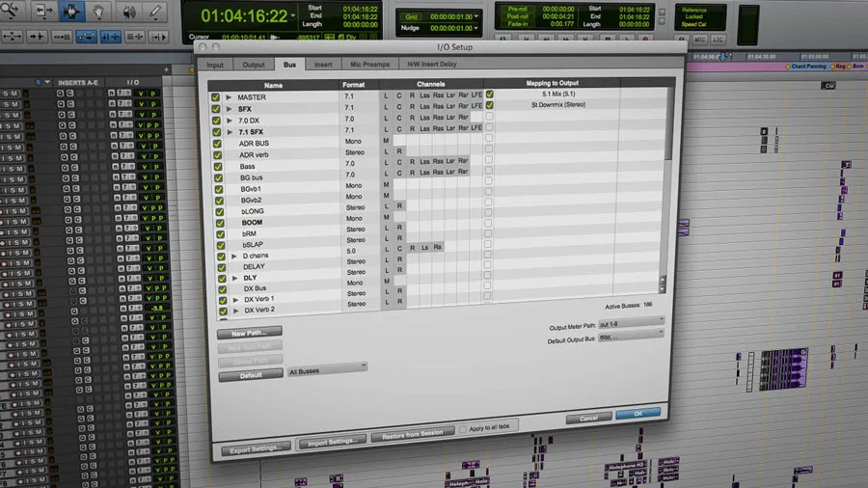The height and width of the screenshot is (488, 868).
Task: Switch to the Mic Preamps tab
Action: click(369, 65)
